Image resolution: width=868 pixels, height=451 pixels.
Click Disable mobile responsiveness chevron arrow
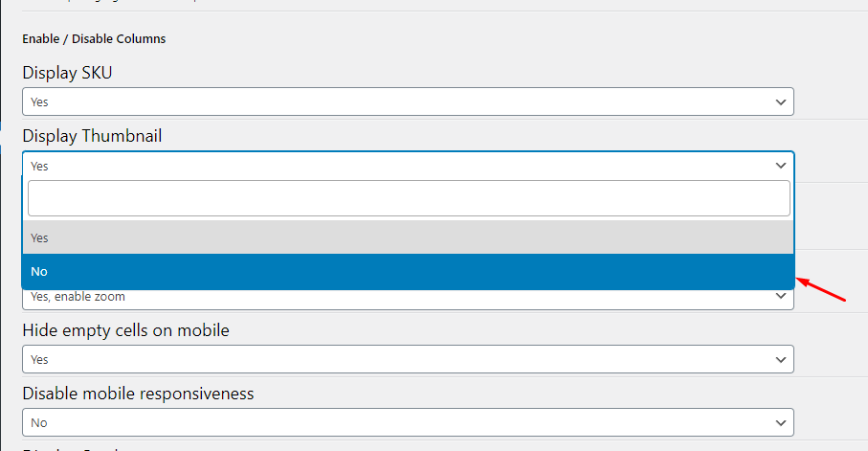pyautogui.click(x=781, y=422)
